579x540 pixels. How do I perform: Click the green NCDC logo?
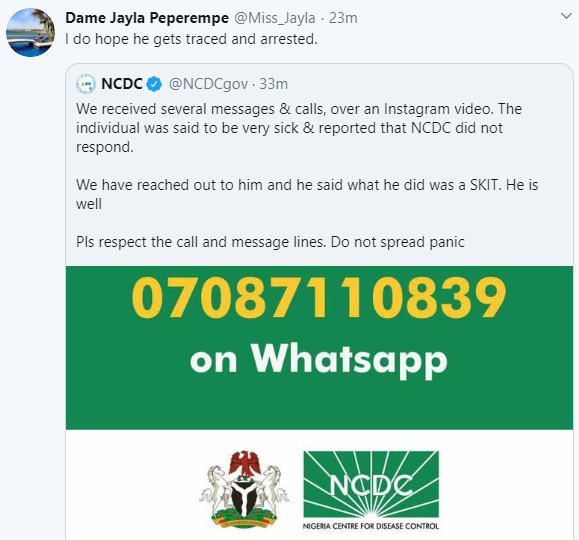pyautogui.click(x=371, y=484)
